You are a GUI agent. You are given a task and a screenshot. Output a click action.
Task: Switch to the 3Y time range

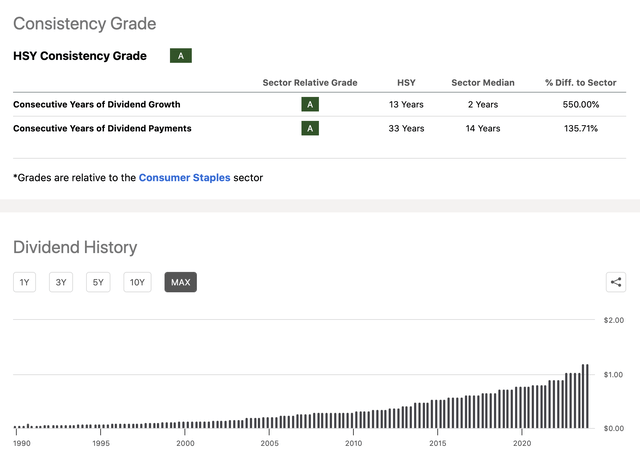pos(61,282)
